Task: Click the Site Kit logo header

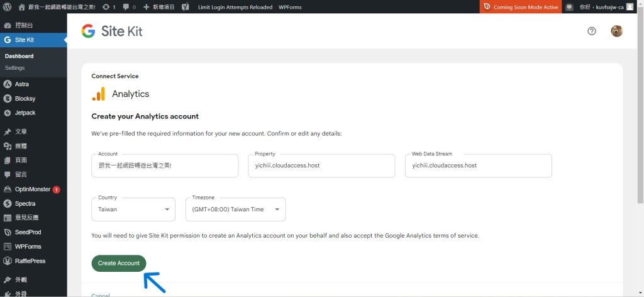Action: [x=112, y=31]
